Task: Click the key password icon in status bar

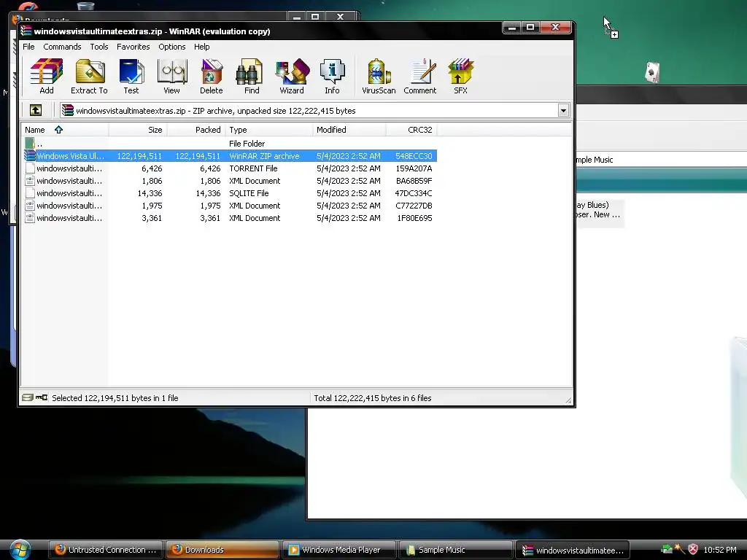Action: (x=42, y=397)
